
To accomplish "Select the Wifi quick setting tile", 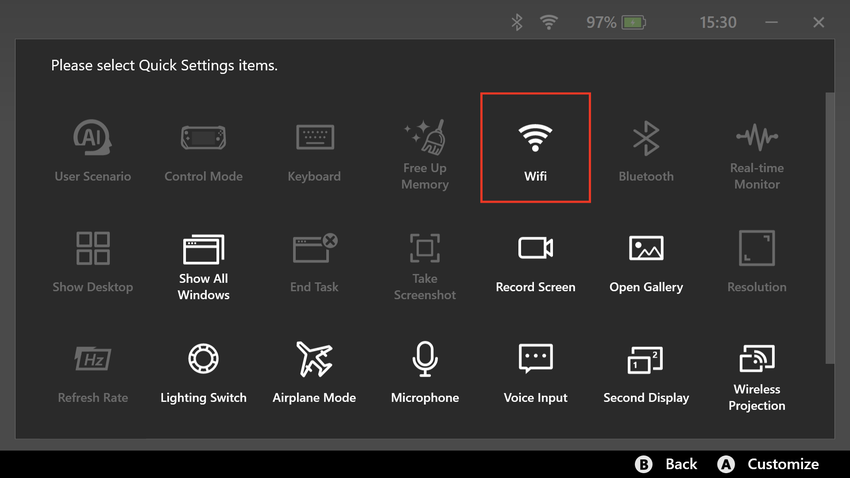I will tap(535, 148).
